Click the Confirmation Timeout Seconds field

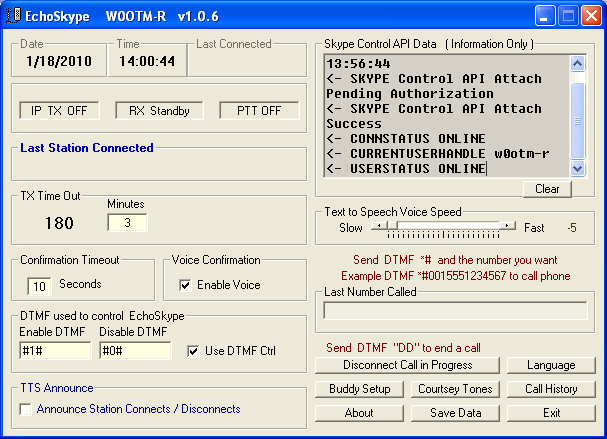39,286
